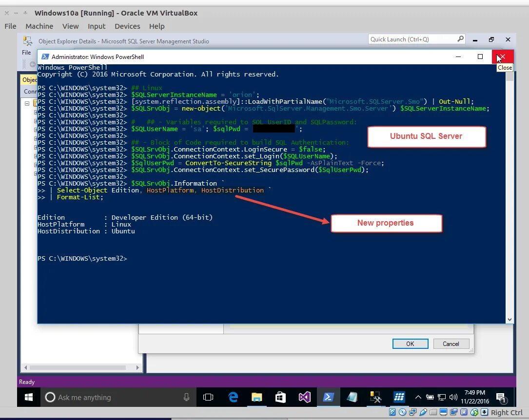Viewport: 529px width, 420px height.
Task: Launch the Windows Store from the taskbar
Action: click(x=280, y=397)
